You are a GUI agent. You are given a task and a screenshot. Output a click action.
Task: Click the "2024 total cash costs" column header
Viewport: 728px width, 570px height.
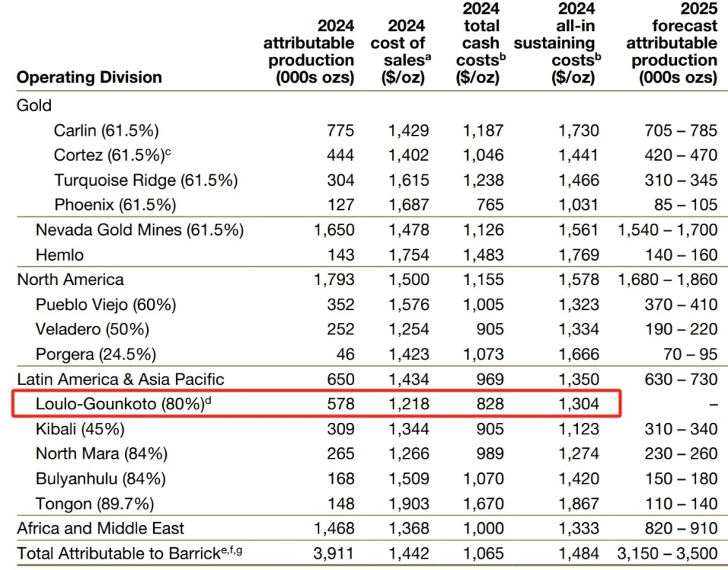(481, 43)
